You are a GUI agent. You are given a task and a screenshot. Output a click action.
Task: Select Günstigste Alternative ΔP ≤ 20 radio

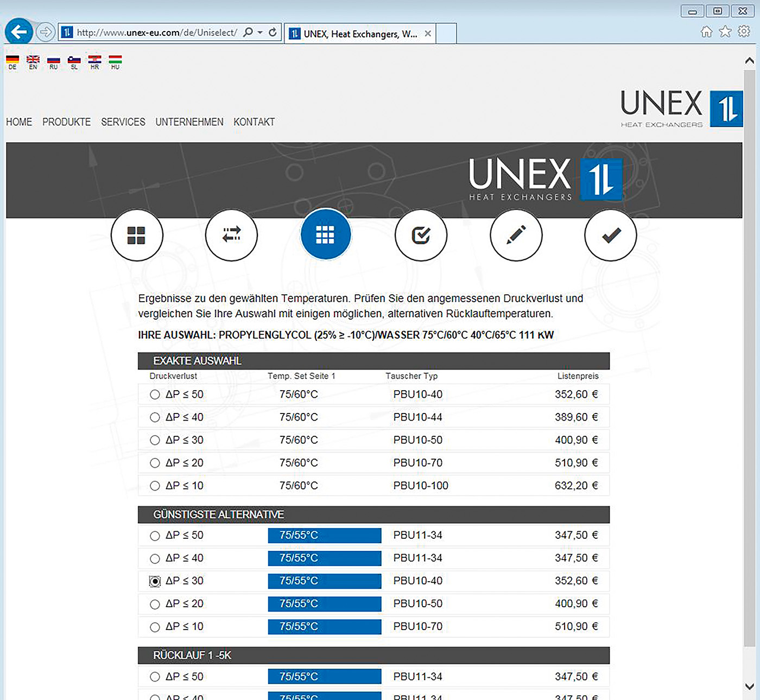click(155, 604)
